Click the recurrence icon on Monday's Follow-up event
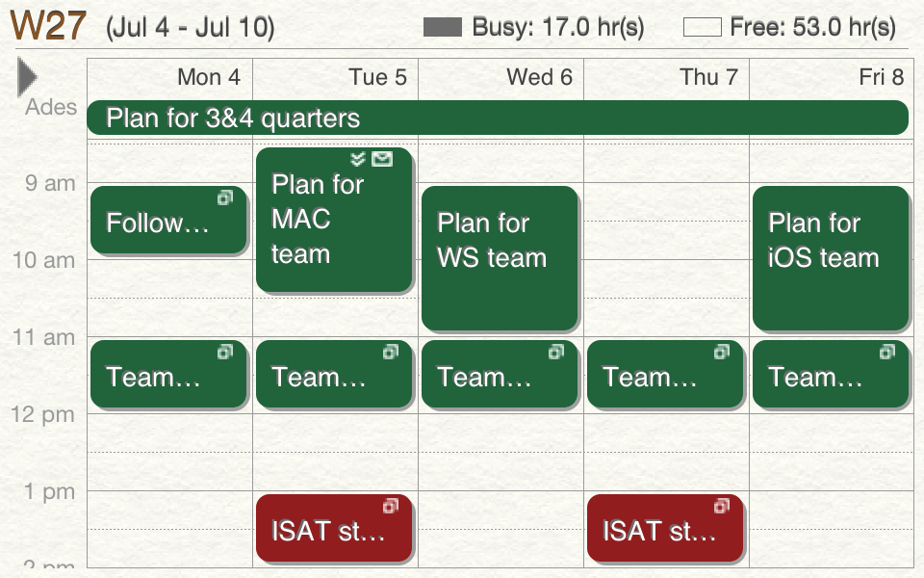This screenshot has height=578, width=924. [225, 197]
